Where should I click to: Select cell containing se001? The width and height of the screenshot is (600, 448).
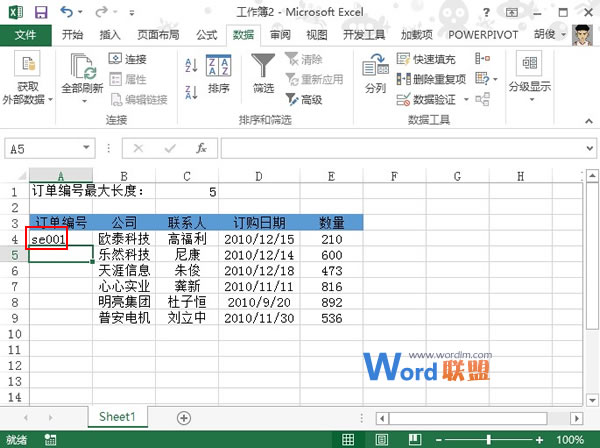(61, 239)
